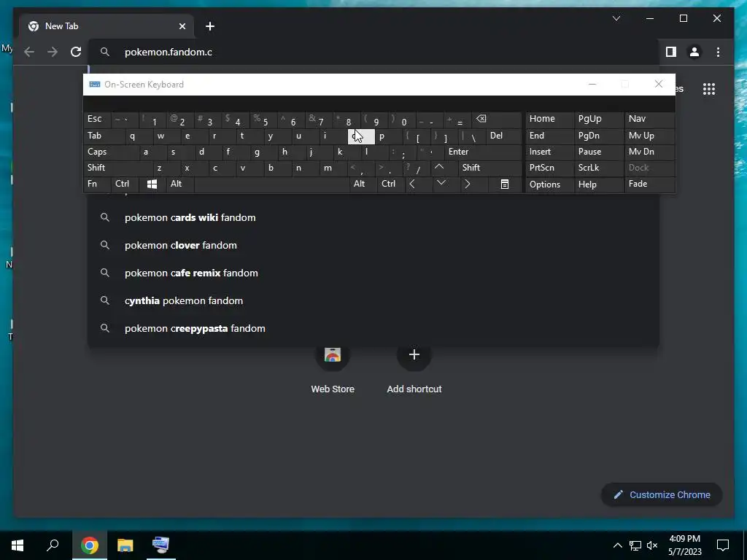Toggle Fade on the on-screen keyboard
The height and width of the screenshot is (560, 747).
coord(649,184)
